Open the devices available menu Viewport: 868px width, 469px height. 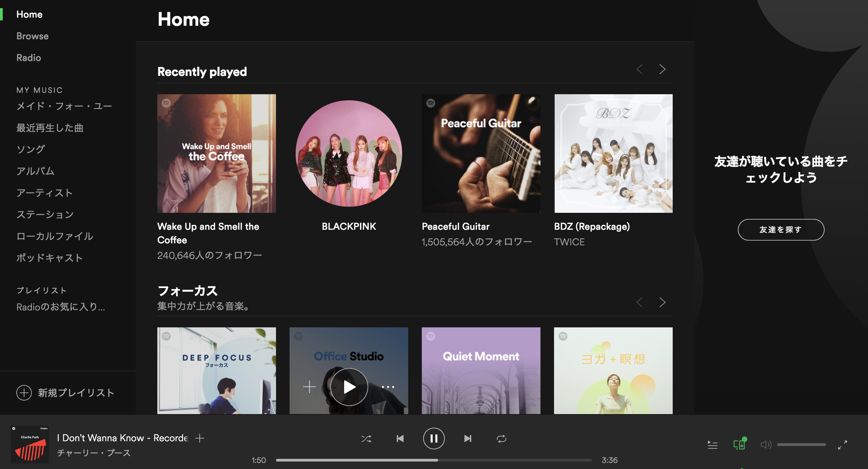[739, 444]
